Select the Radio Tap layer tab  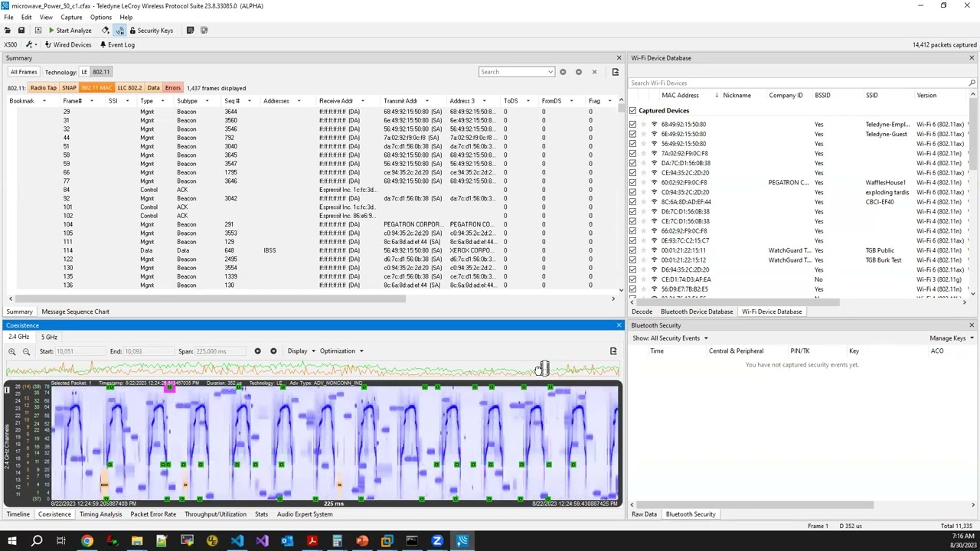point(43,88)
